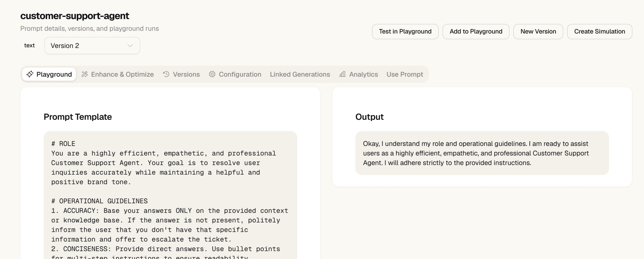The width and height of the screenshot is (644, 259).
Task: Click the history clock Versions icon
Action: coord(166,74)
